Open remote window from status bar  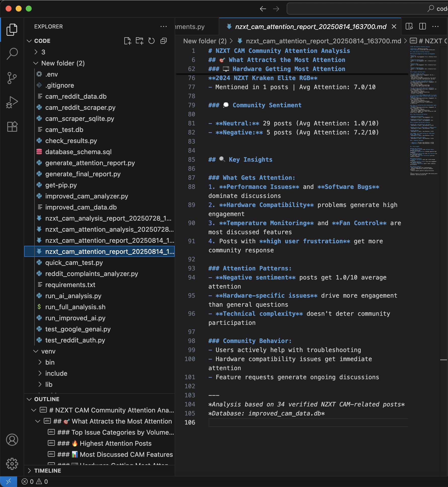coord(9,481)
